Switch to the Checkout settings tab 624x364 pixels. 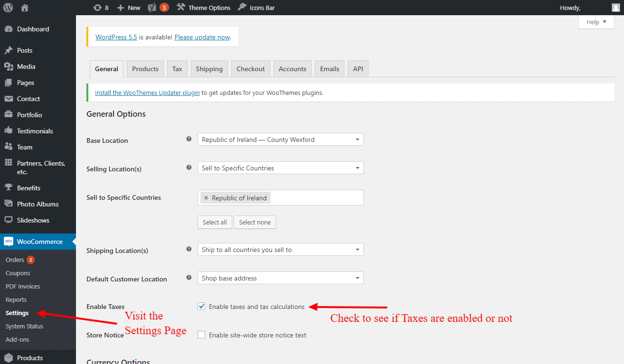(x=251, y=69)
